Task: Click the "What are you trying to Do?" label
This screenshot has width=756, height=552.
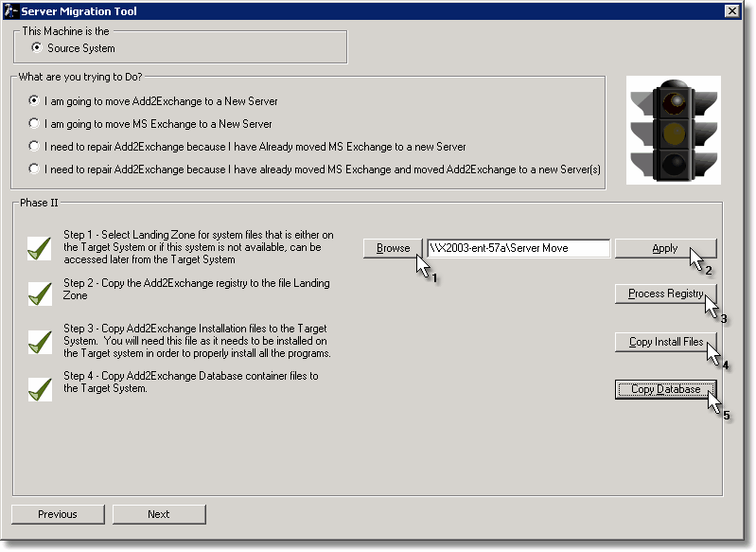Action: [80, 77]
